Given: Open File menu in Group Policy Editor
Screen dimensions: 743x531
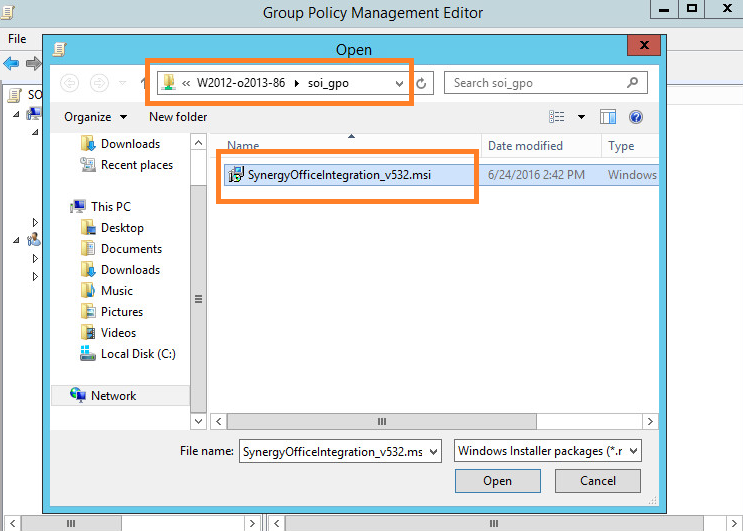Looking at the screenshot, I should [17, 39].
